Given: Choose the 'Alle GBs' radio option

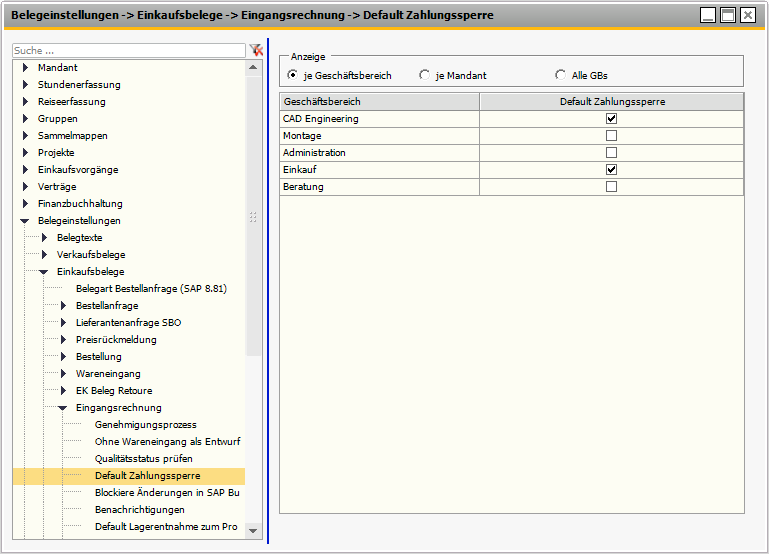Looking at the screenshot, I should tap(560, 75).
